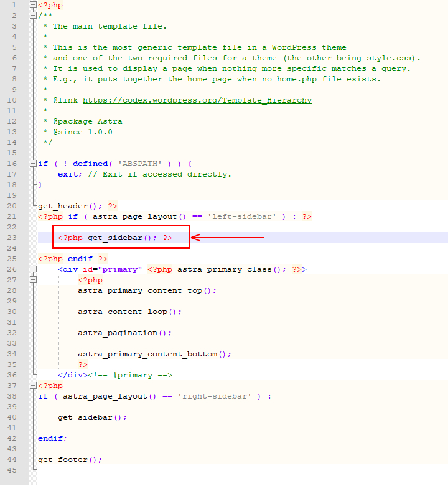Click the closing '</div>' tag on line 36
The height and width of the screenshot is (485, 448).
(x=73, y=375)
